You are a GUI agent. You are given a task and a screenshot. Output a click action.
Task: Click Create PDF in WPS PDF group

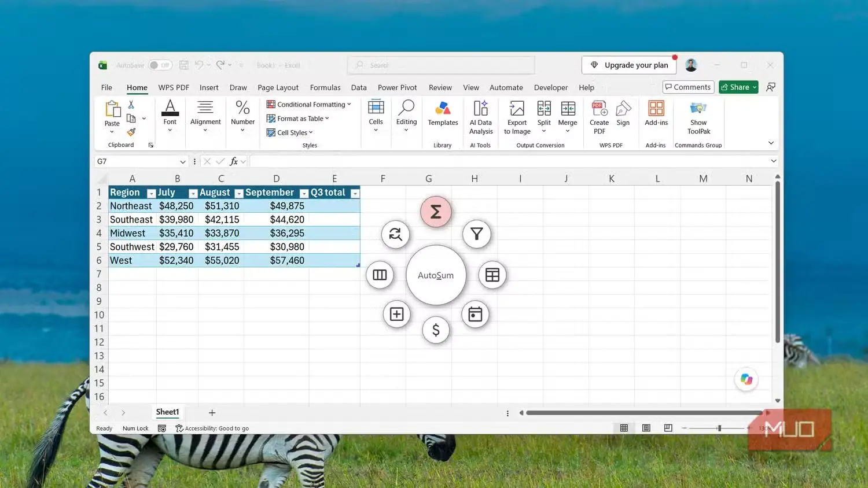pyautogui.click(x=599, y=118)
